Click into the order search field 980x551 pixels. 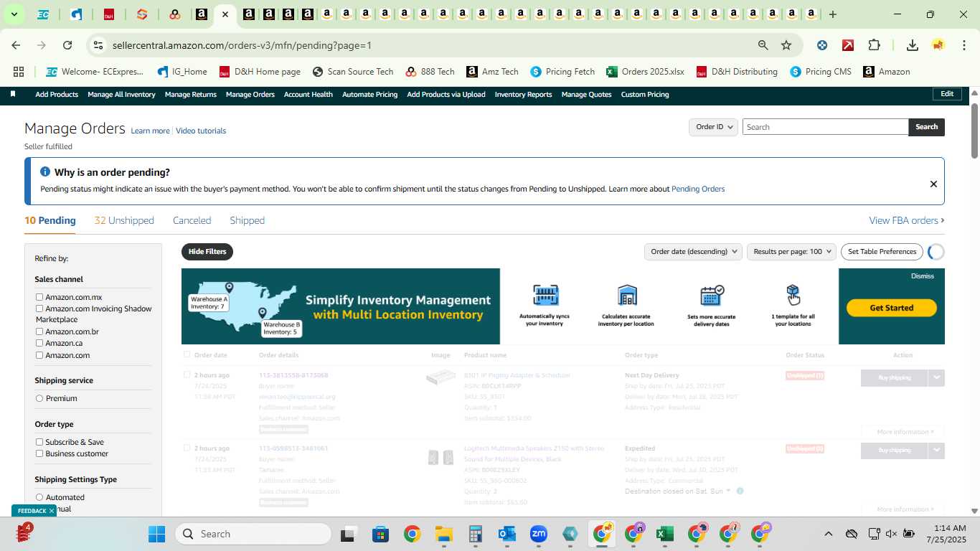[x=825, y=127]
